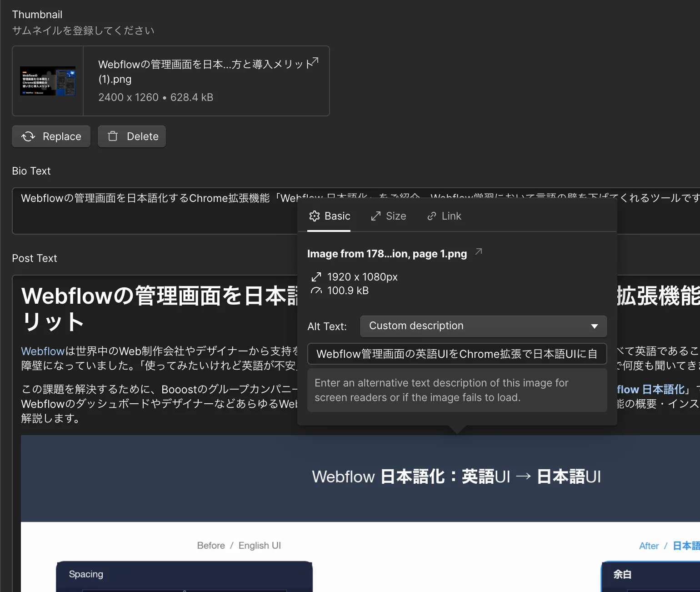
Task: Click the blue Webflow link in the post text
Action: coord(43,351)
